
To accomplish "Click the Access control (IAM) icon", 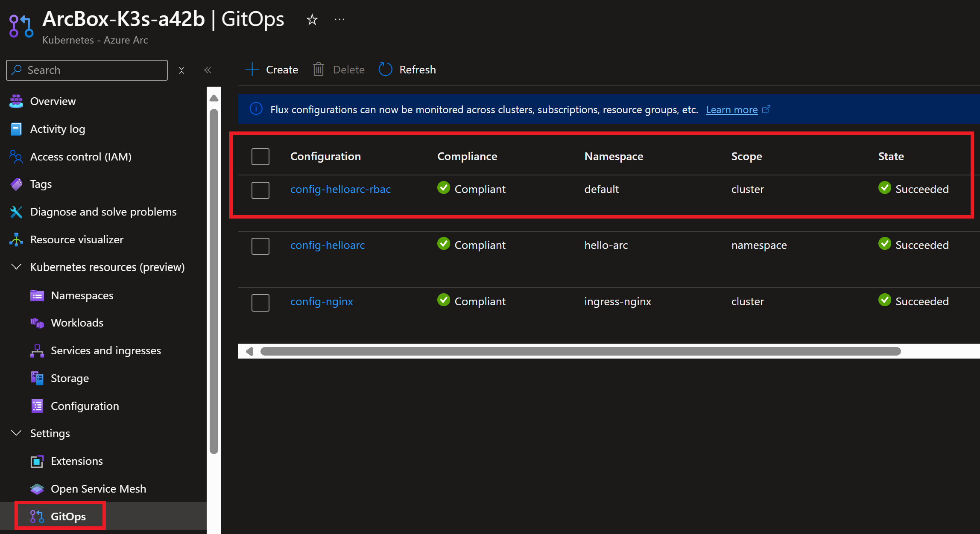I will (16, 157).
